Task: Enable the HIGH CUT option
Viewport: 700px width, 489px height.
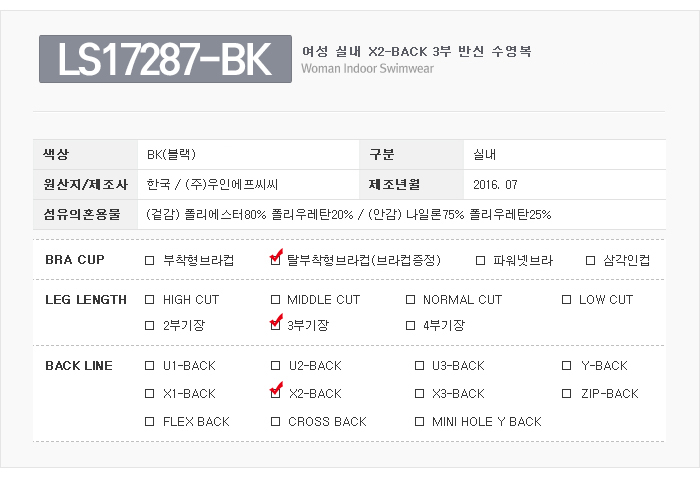Action: (x=150, y=300)
